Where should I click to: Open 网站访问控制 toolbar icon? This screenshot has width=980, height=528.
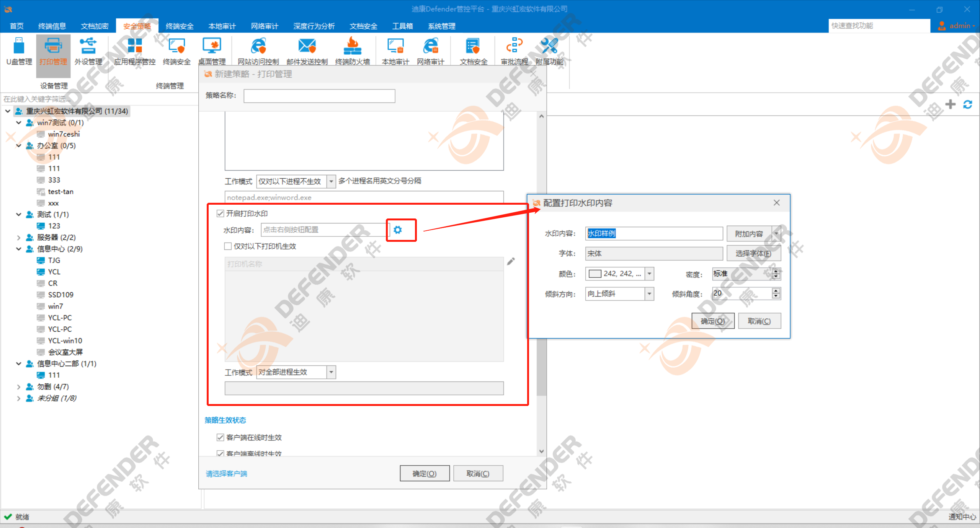(258, 52)
